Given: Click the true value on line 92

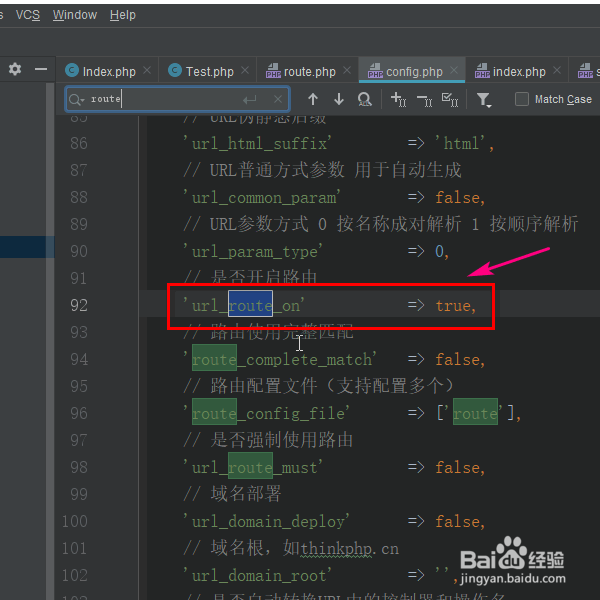Looking at the screenshot, I should coord(453,306).
